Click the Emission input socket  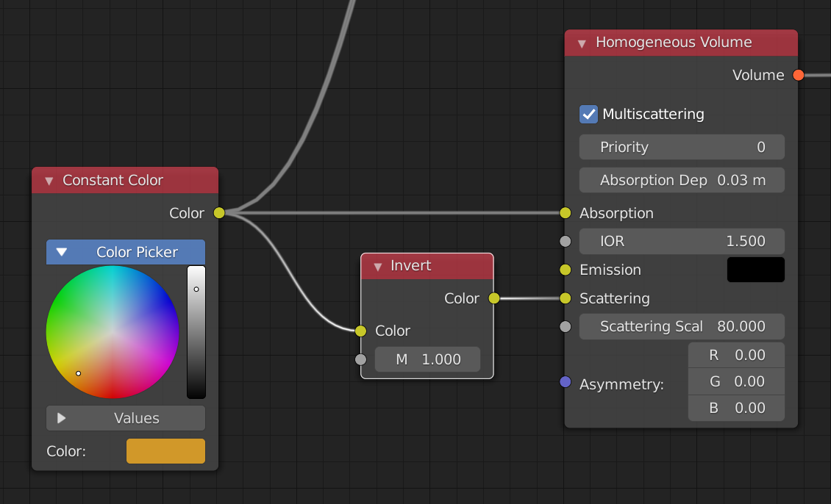pos(565,270)
